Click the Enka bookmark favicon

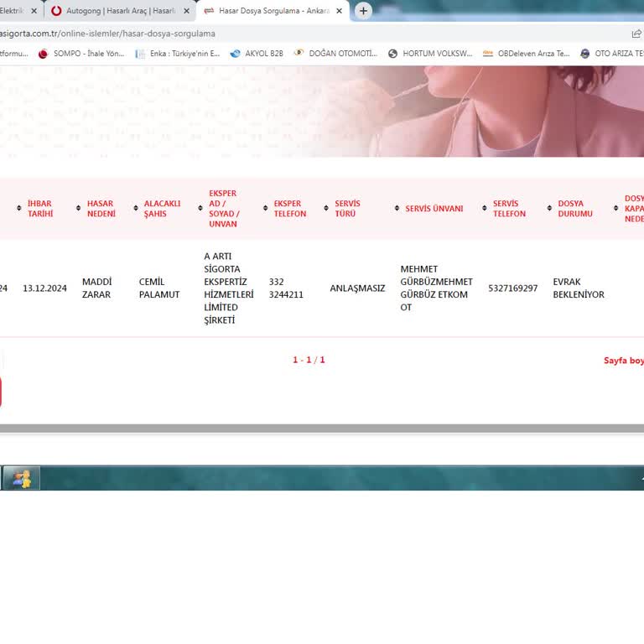(x=140, y=54)
